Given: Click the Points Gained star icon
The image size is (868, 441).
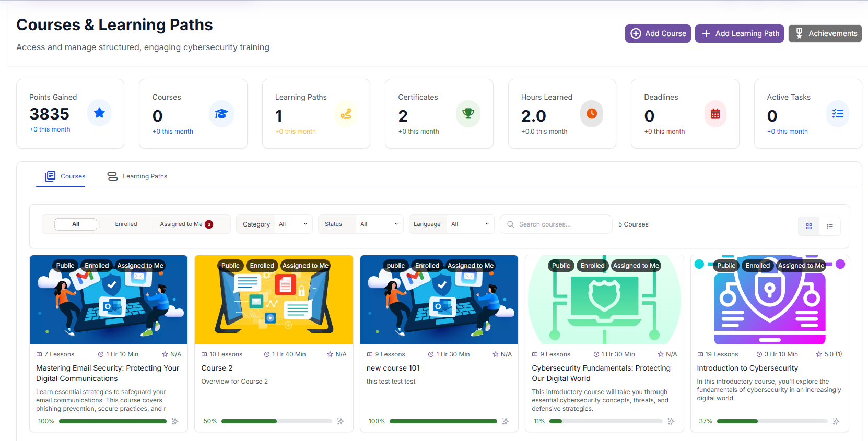Looking at the screenshot, I should (x=99, y=113).
